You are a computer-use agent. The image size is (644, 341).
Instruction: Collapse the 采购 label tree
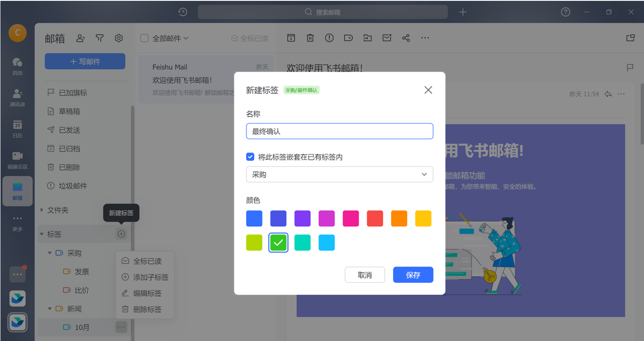point(50,253)
